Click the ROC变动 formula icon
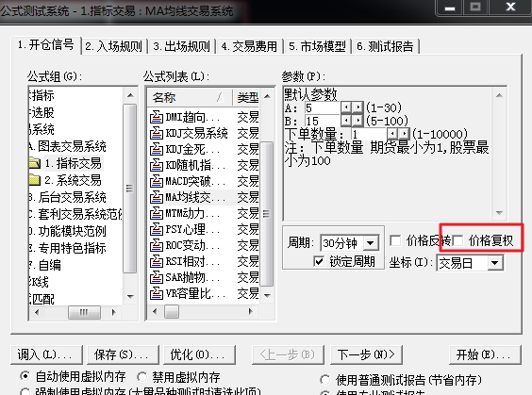Image resolution: width=532 pixels, height=395 pixels. 156,245
